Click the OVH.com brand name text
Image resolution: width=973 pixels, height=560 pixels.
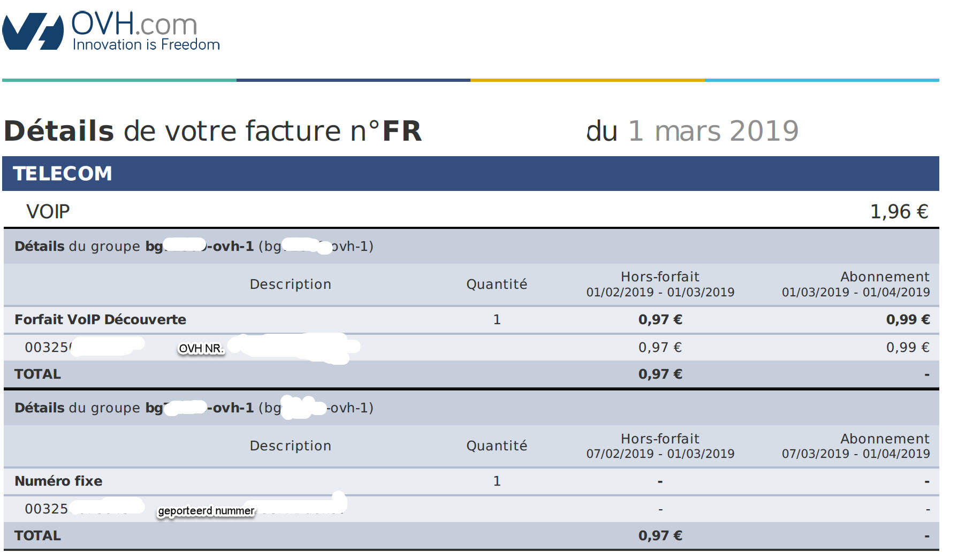[x=134, y=24]
